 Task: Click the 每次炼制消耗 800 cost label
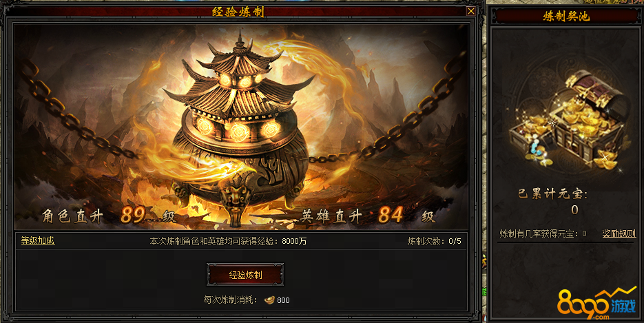(x=247, y=300)
